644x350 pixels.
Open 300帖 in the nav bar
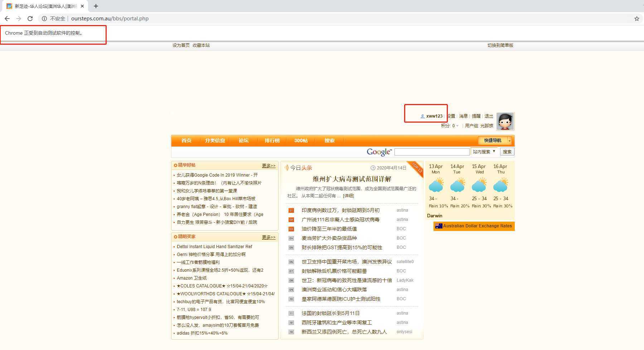coord(301,141)
